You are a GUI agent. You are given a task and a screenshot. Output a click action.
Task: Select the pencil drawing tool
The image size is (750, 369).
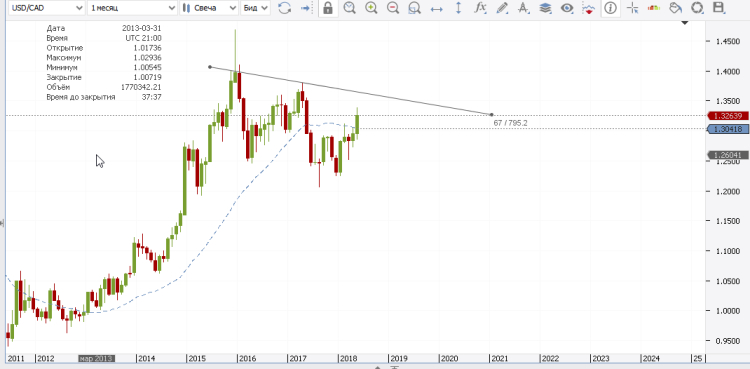(502, 8)
